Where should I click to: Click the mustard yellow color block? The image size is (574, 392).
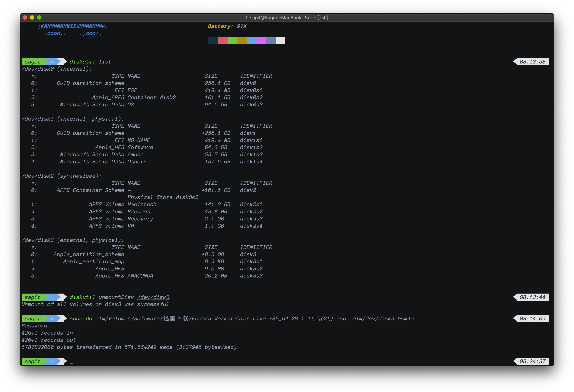point(242,40)
